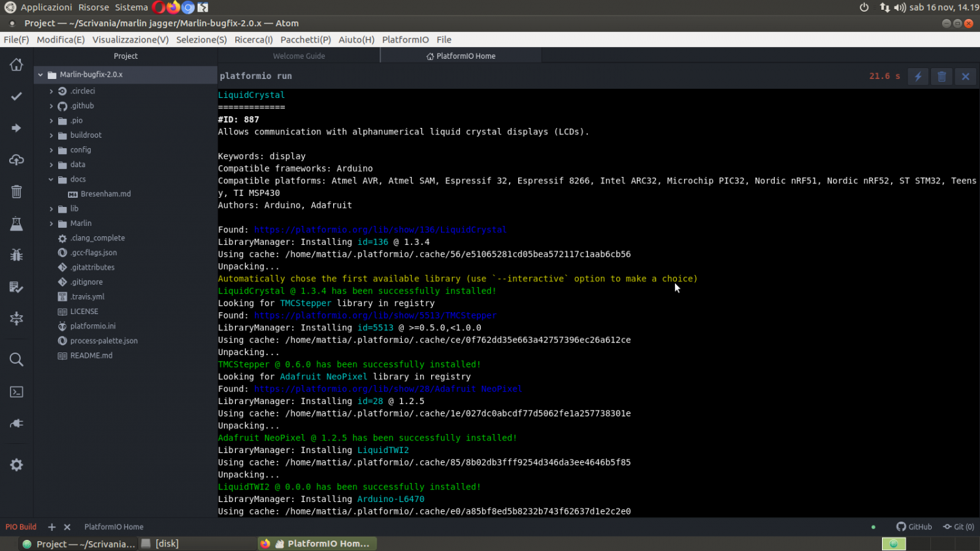Click the Opera browser launcher icon
The width and height of the screenshot is (980, 551).
(x=158, y=7)
